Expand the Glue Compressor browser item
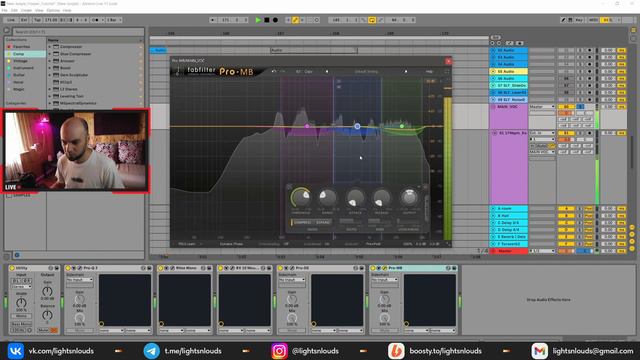This screenshot has height=360, width=640. 50,53
